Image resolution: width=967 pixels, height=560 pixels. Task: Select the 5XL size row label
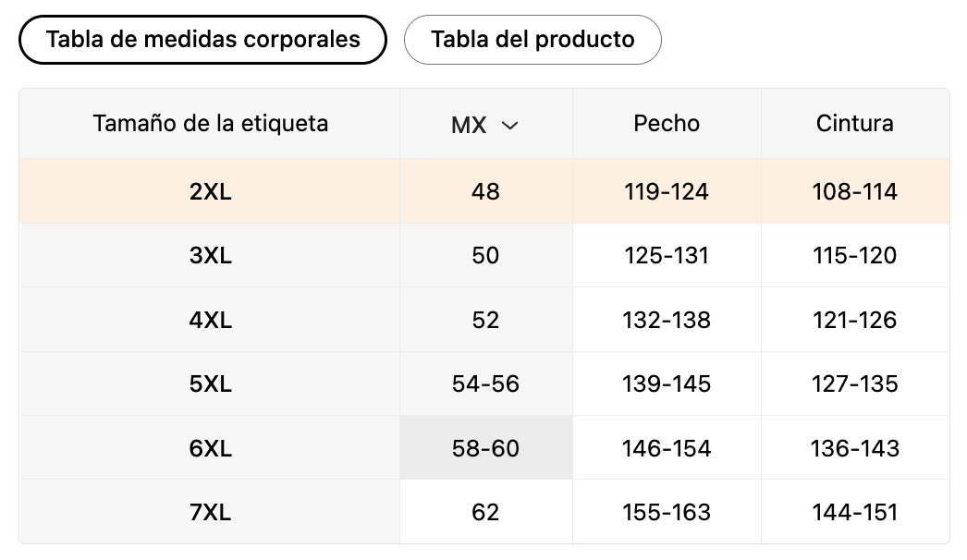pyautogui.click(x=210, y=383)
